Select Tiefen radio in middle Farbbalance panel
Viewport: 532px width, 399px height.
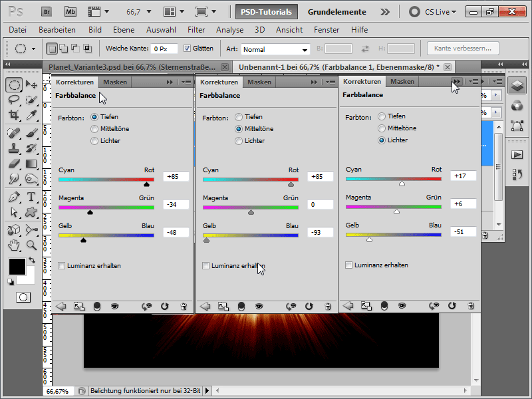point(239,117)
